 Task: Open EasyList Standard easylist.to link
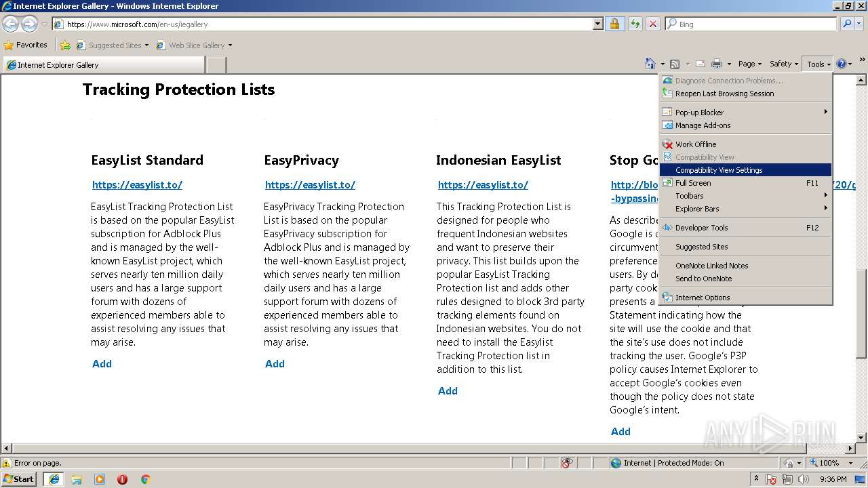tap(137, 184)
